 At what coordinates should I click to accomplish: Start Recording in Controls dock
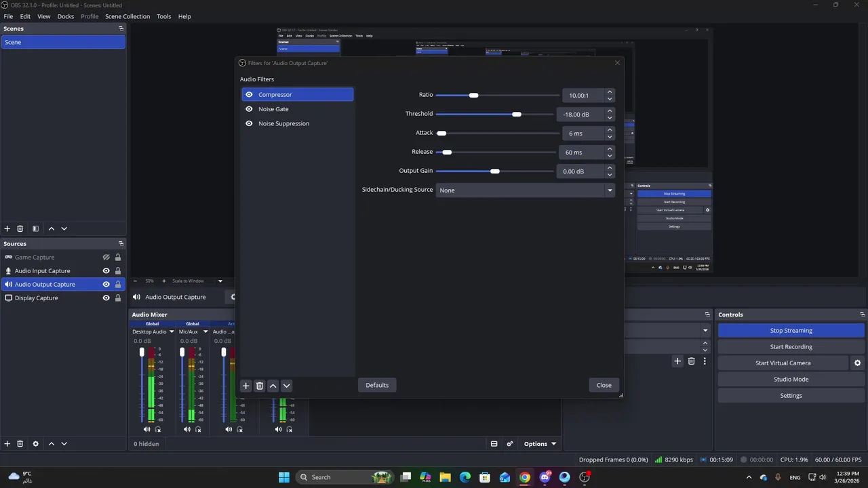791,347
